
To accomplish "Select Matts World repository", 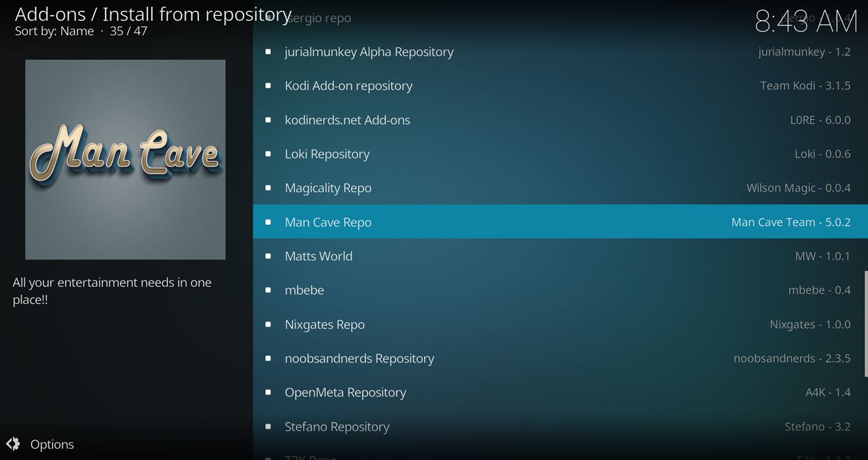I will tap(319, 256).
